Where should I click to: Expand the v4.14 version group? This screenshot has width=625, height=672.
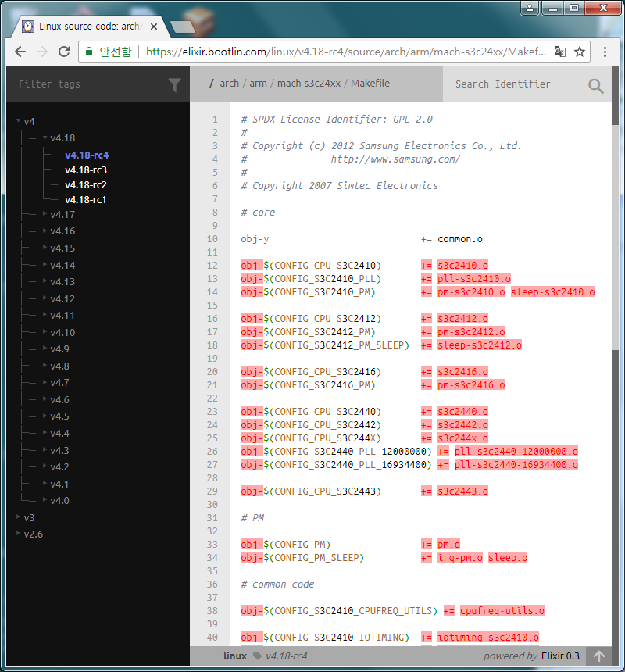tap(45, 264)
